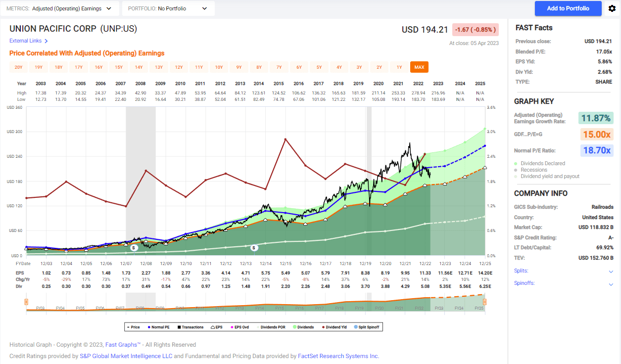Select the 13Y time range
The height and width of the screenshot is (364, 621).
point(159,67)
